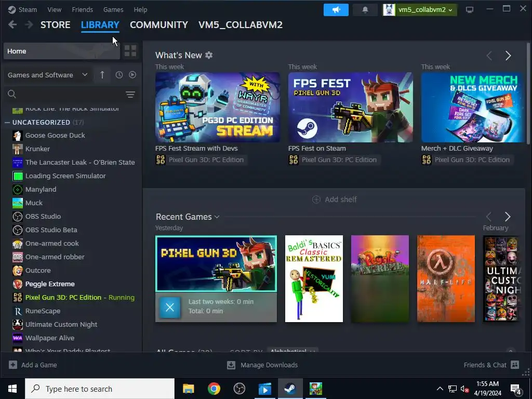Focus the library search field
This screenshot has width=532, height=399.
[71, 95]
